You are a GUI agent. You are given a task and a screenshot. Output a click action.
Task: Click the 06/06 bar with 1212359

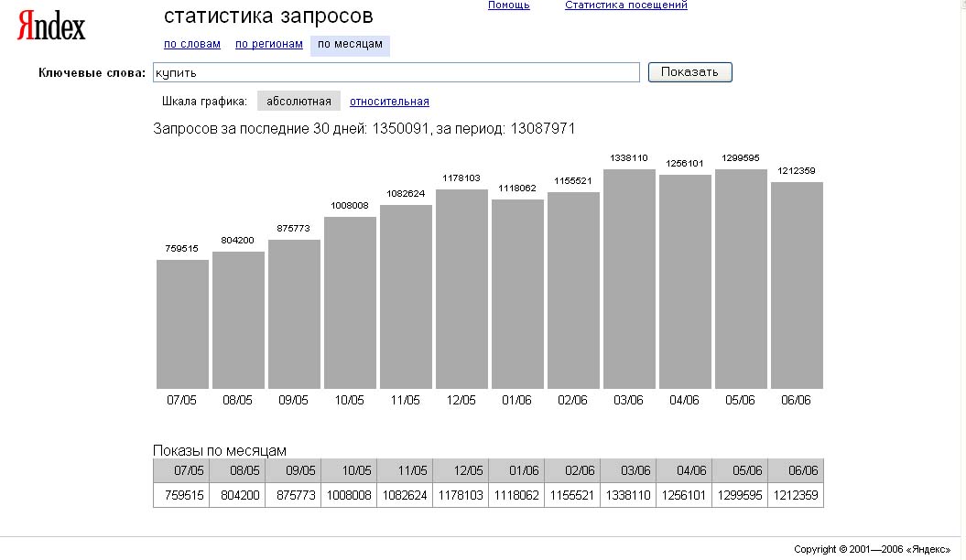[797, 285]
